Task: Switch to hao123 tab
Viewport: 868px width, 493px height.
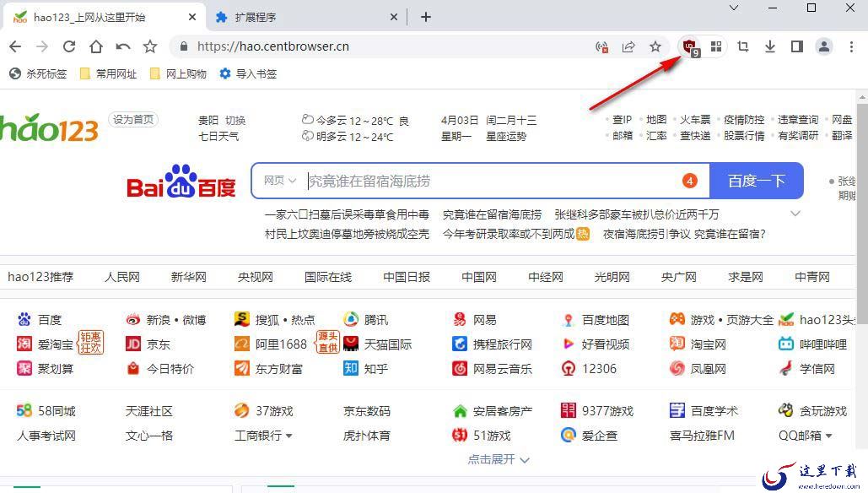Action: 104,17
